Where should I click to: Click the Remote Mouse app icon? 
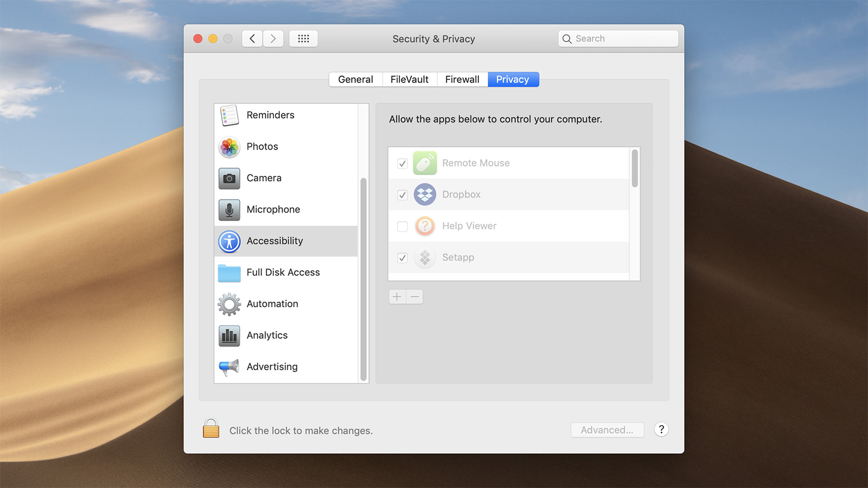coord(425,163)
